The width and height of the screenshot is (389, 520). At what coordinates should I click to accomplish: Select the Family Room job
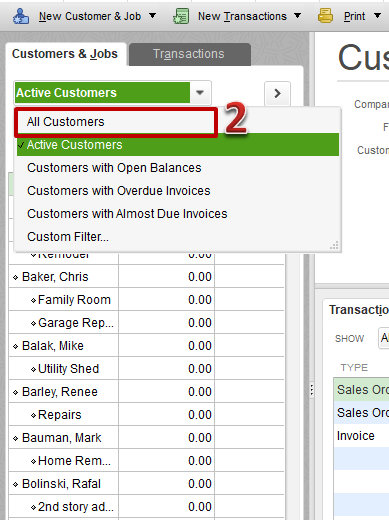74,300
